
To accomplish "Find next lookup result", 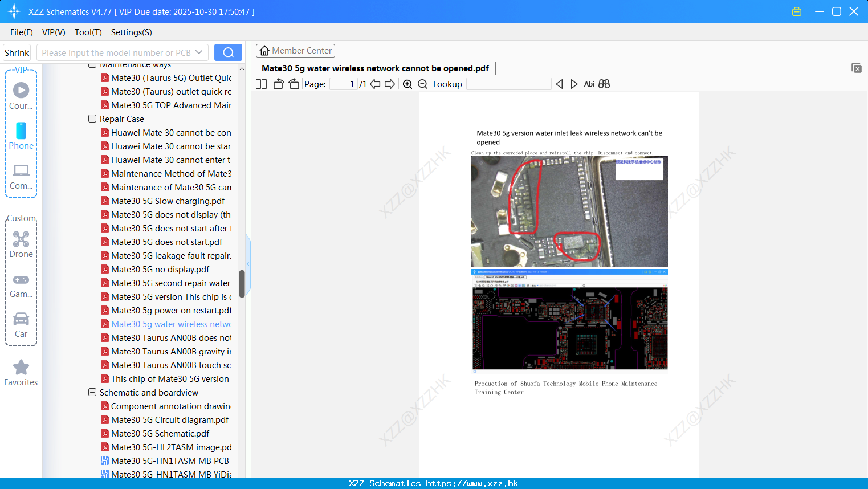I will (x=574, y=84).
